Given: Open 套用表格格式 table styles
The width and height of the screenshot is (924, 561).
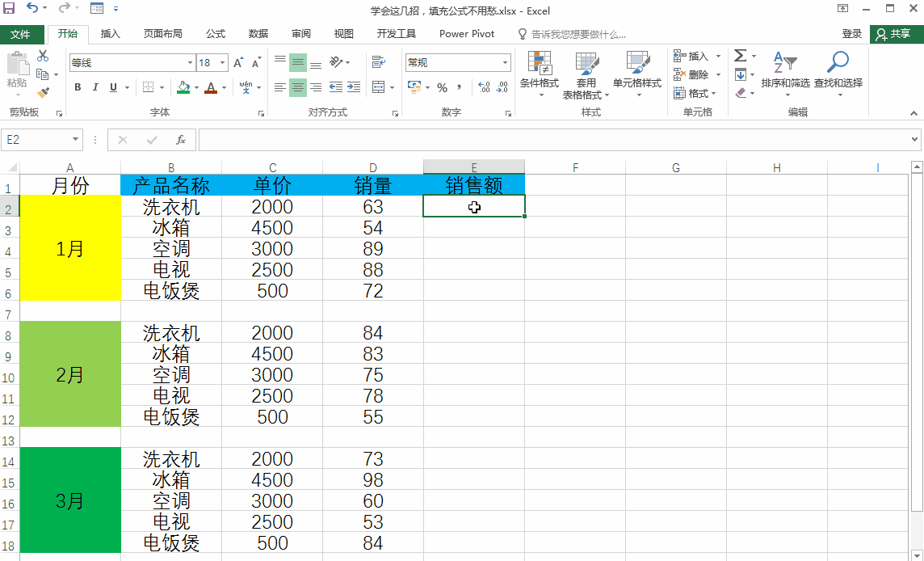Looking at the screenshot, I should tap(586, 75).
